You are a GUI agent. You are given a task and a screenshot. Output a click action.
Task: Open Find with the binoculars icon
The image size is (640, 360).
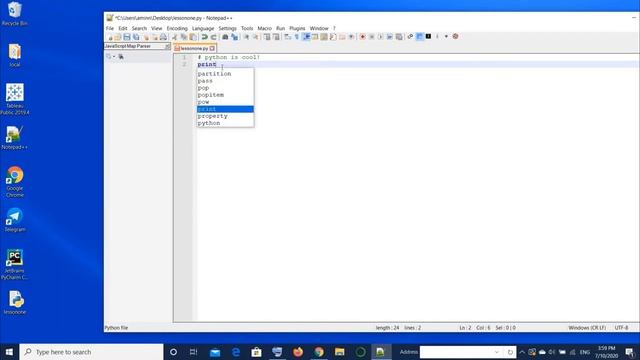225,37
